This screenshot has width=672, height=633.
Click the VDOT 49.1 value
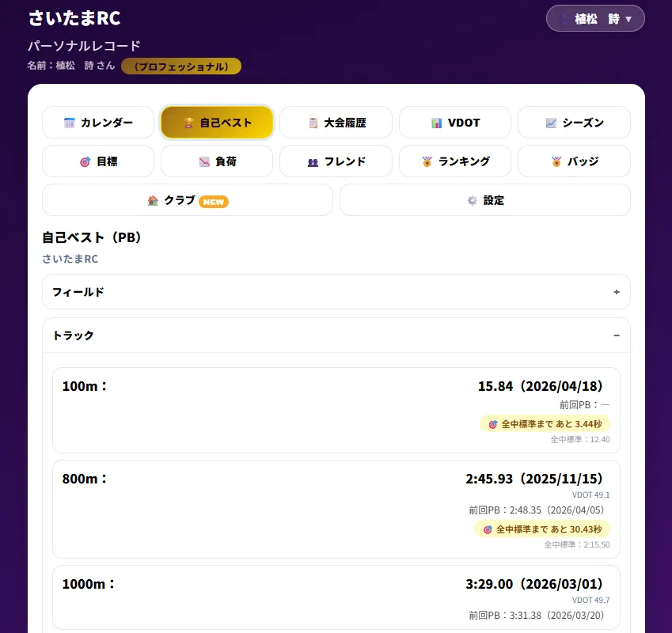coord(590,495)
